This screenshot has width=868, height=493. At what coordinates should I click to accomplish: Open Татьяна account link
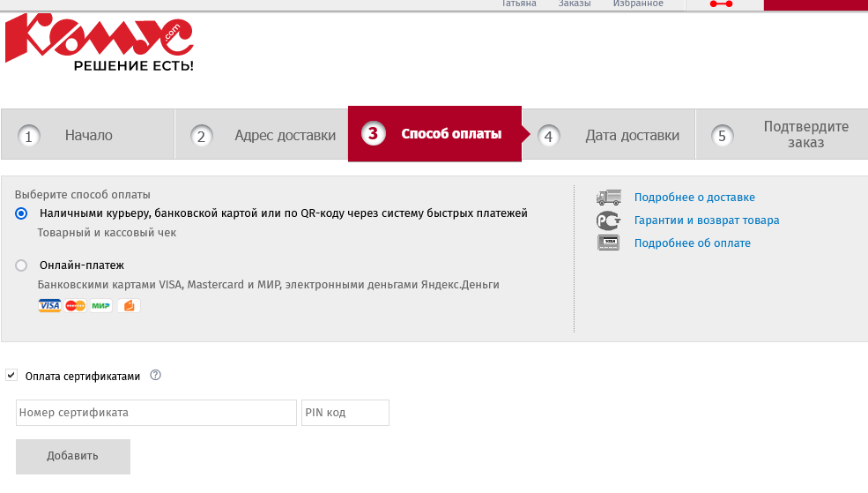pyautogui.click(x=519, y=4)
